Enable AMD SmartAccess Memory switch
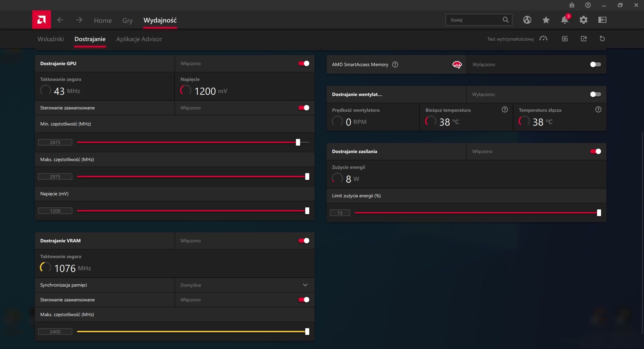 click(x=596, y=64)
